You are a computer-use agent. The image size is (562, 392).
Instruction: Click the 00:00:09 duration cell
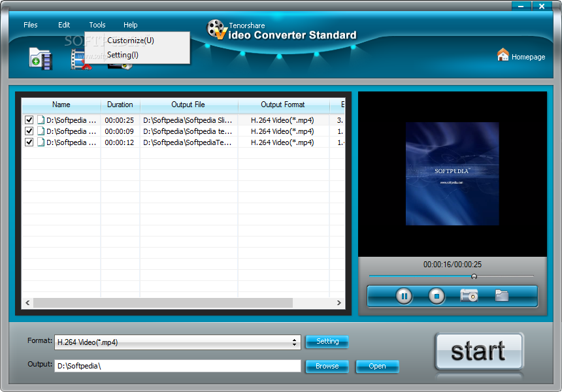point(120,131)
